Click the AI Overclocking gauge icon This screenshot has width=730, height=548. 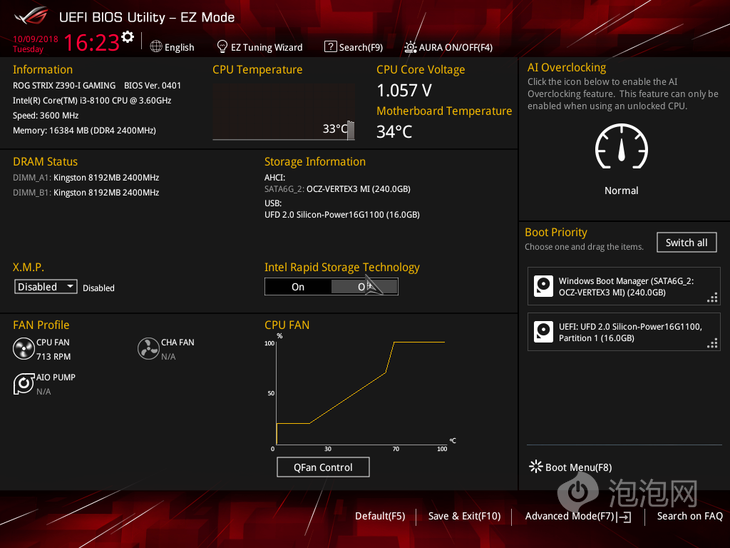[621, 147]
